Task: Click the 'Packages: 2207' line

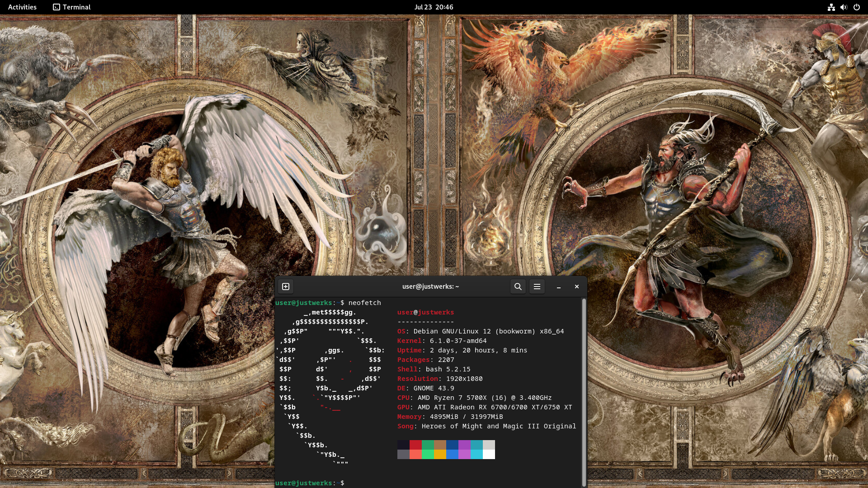Action: (x=425, y=360)
